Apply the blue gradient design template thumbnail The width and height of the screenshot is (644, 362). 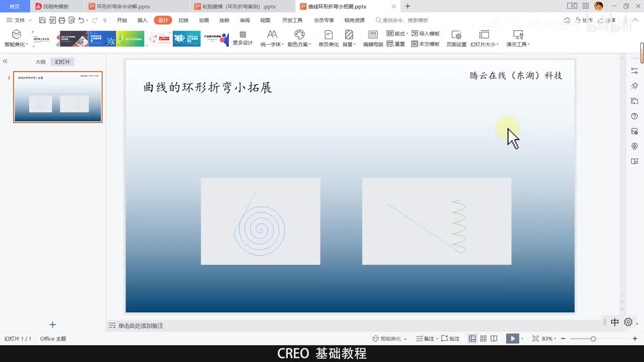pos(102,39)
